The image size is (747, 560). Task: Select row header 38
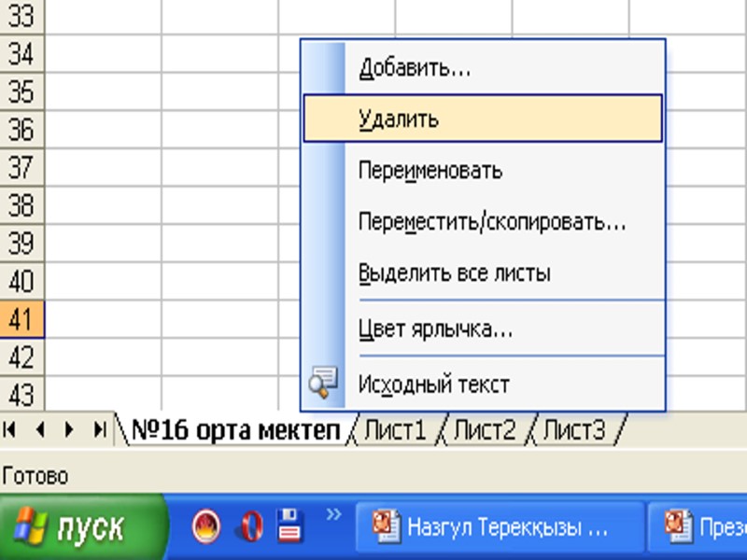[x=21, y=205]
